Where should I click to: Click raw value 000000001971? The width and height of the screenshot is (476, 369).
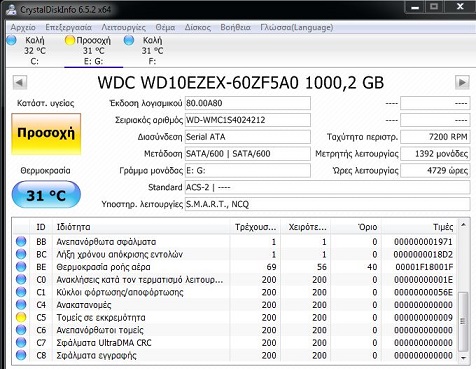point(423,242)
